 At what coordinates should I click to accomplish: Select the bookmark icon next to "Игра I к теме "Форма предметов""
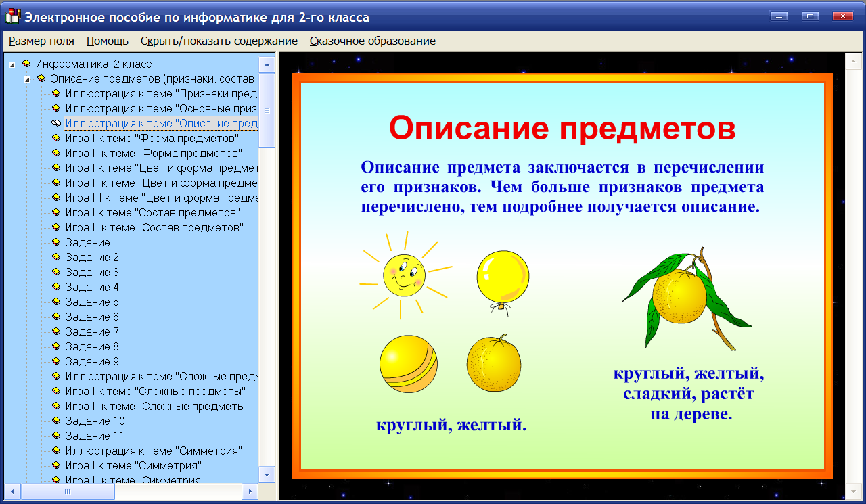[55, 138]
